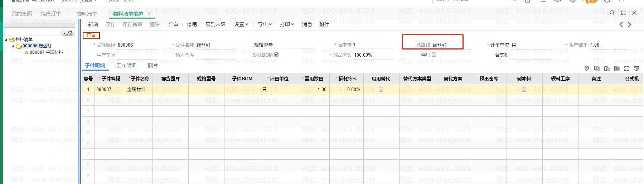This screenshot has height=184, width=644.
Task: Click the 000006 螺丝钉 folder icon
Action: [19, 46]
